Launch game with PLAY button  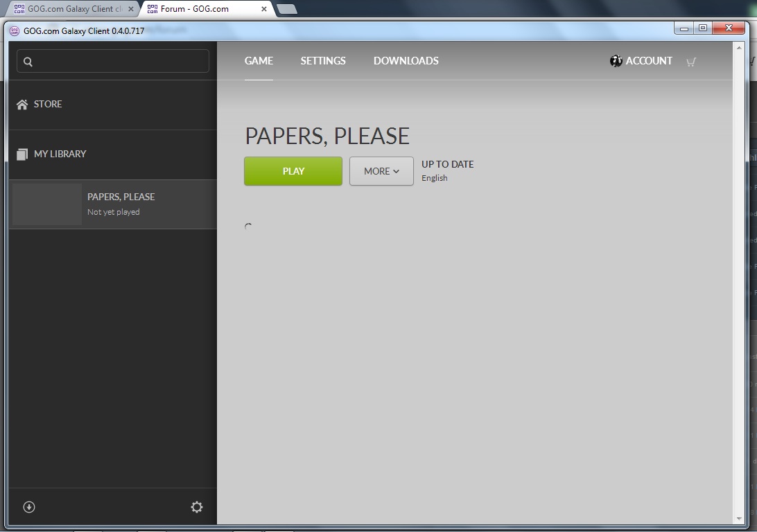click(293, 170)
